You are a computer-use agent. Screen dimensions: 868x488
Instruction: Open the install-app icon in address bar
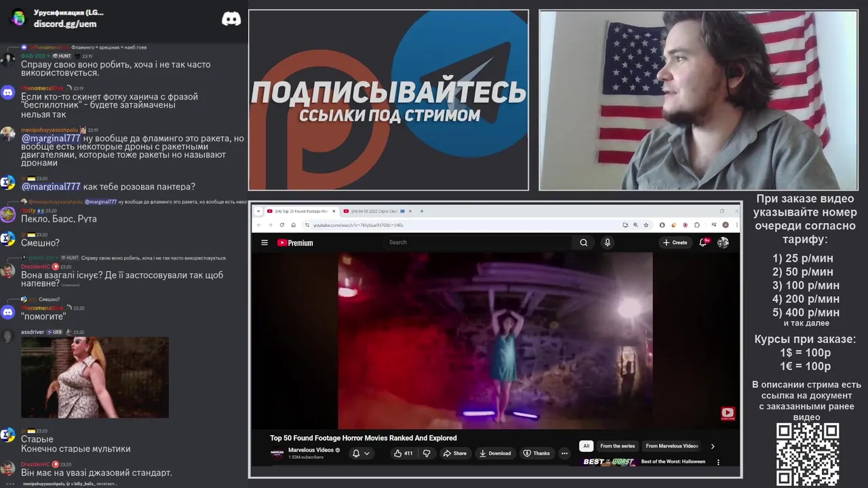[x=625, y=225]
